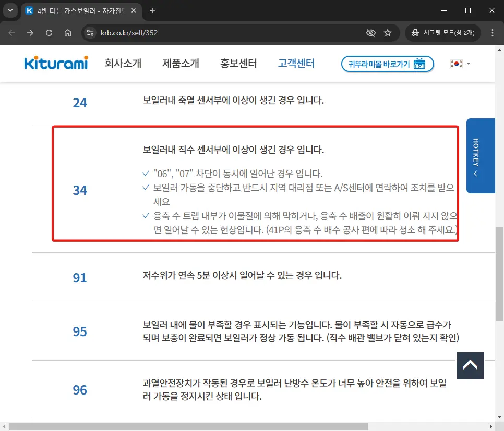Expand the blue HOTKEY side panel
Image resolution: width=504 pixels, height=431 pixels.
pyautogui.click(x=481, y=156)
